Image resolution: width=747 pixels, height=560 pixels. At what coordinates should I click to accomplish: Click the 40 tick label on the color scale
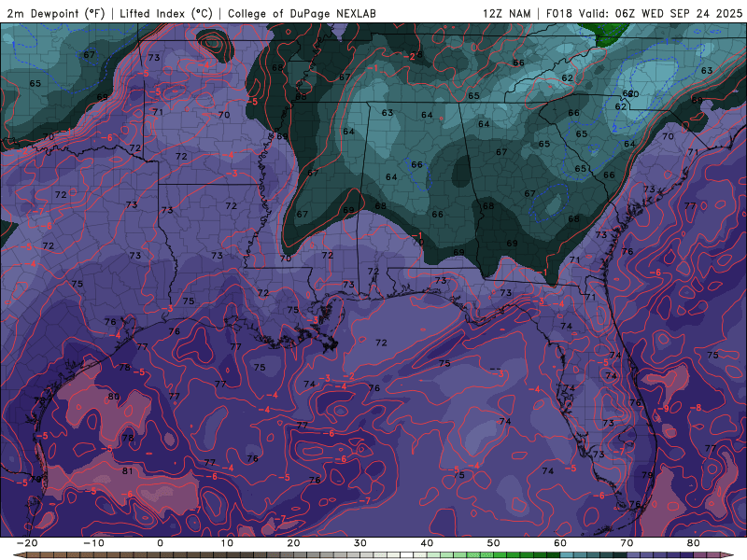(x=427, y=543)
